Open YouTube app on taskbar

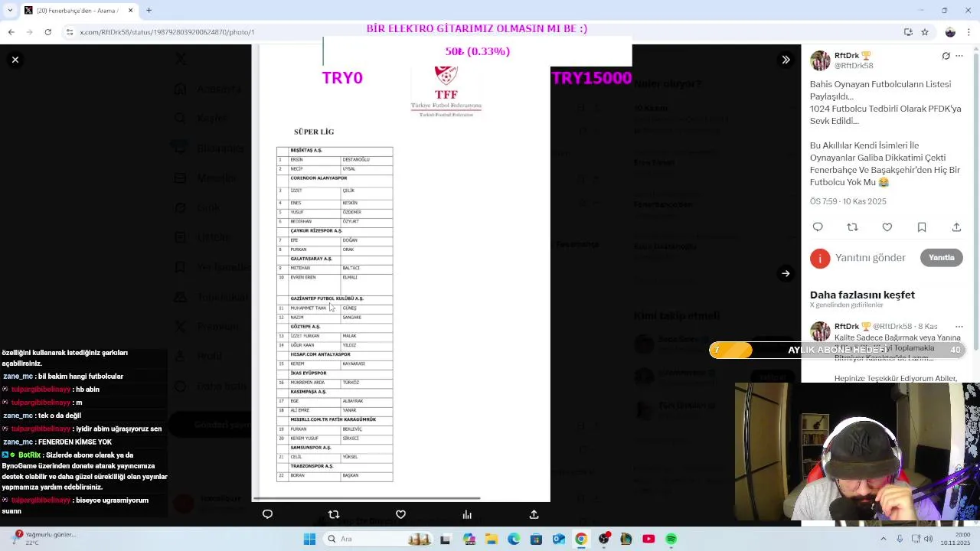(648, 539)
